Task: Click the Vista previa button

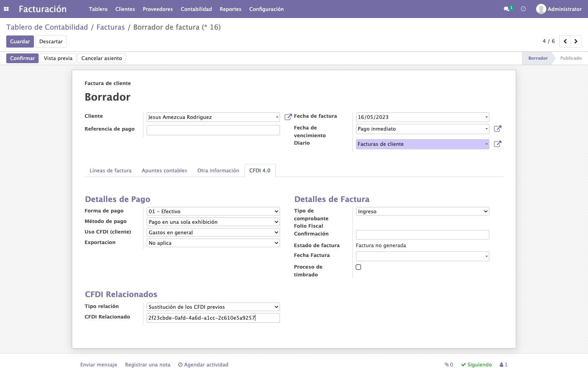Action: click(58, 58)
